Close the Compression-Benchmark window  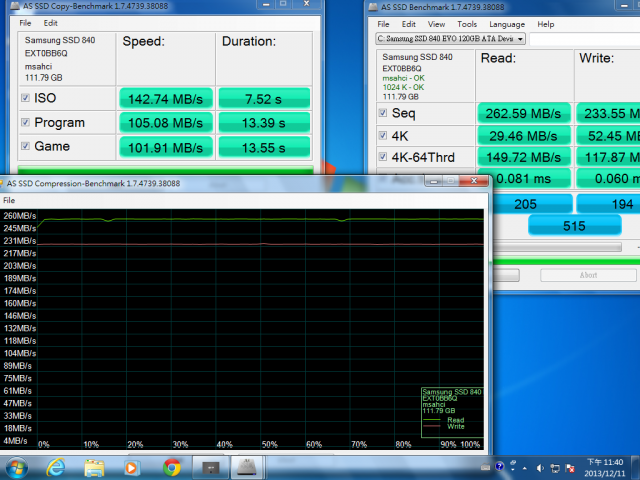point(474,180)
